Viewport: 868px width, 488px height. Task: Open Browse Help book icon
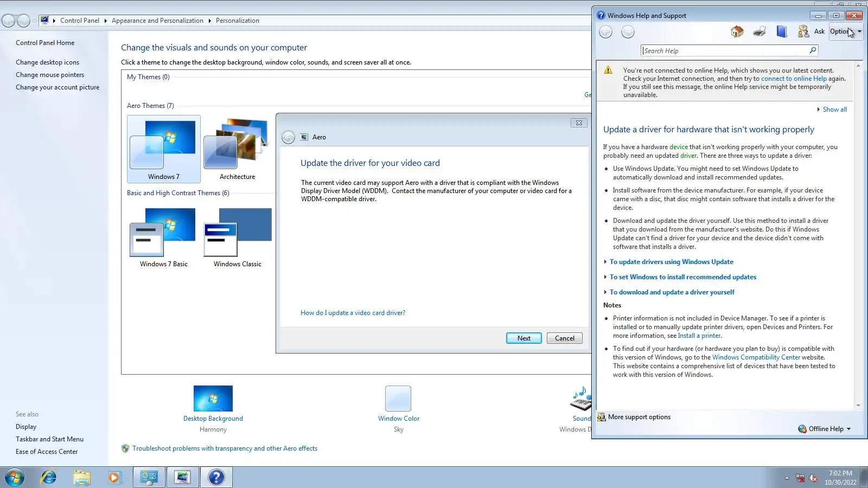782,31
